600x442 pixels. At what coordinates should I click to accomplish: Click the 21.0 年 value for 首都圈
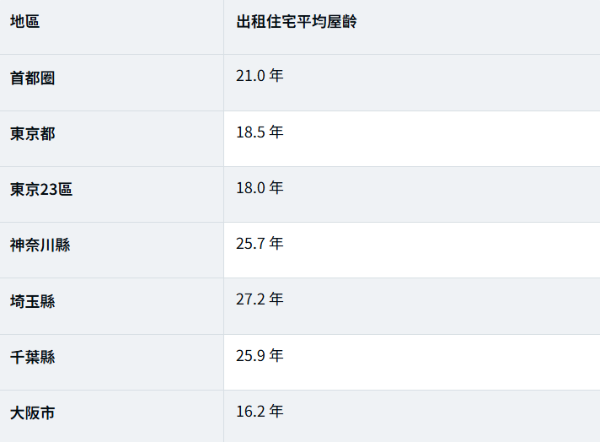point(259,75)
